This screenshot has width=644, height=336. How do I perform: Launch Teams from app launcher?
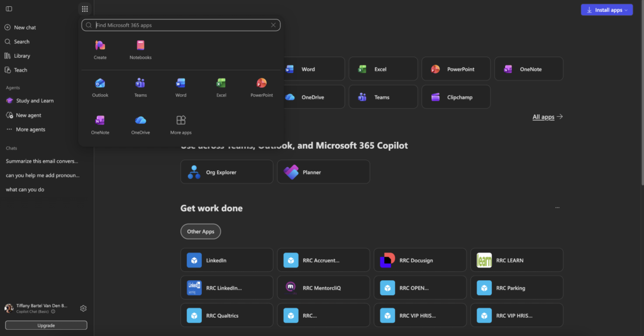coord(140,87)
